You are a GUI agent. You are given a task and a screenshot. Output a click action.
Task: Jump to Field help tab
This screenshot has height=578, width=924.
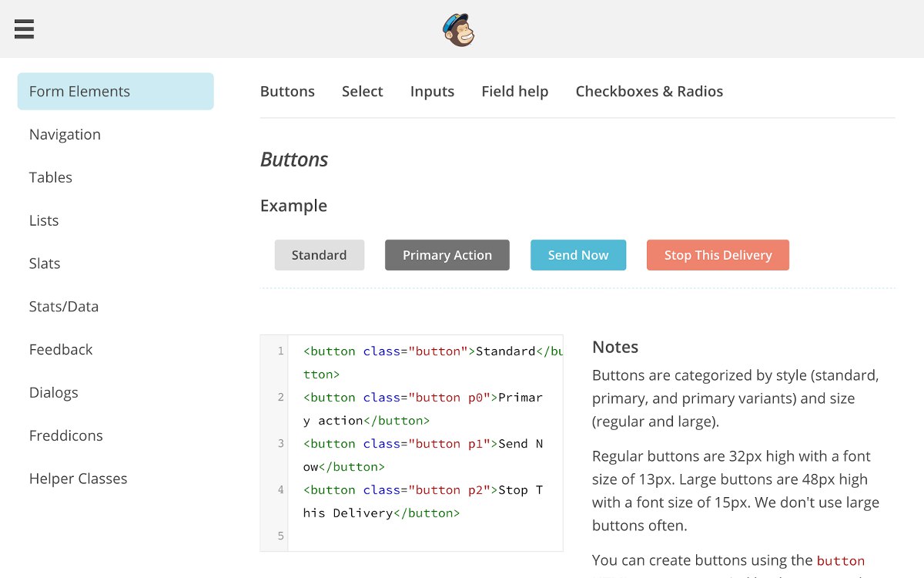[x=515, y=92]
